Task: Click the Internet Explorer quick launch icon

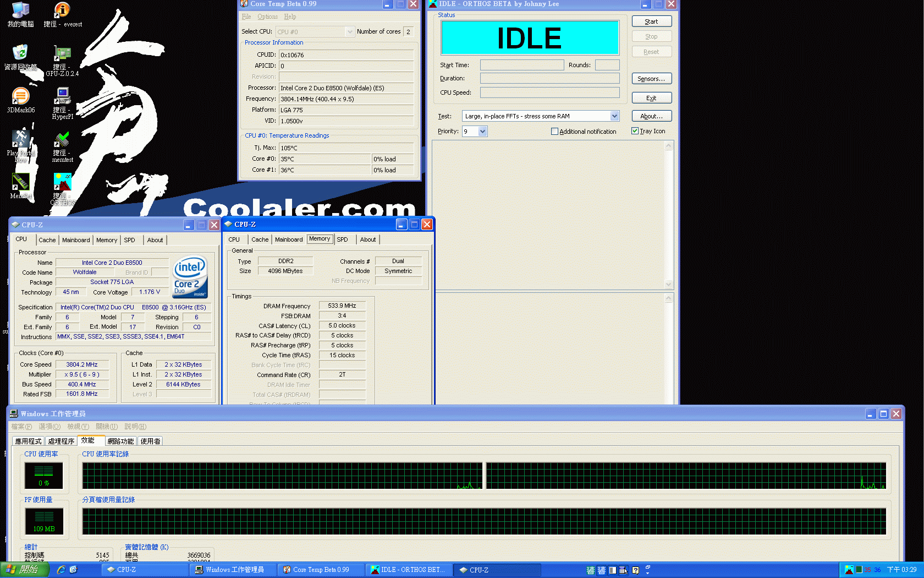Action: tap(61, 570)
